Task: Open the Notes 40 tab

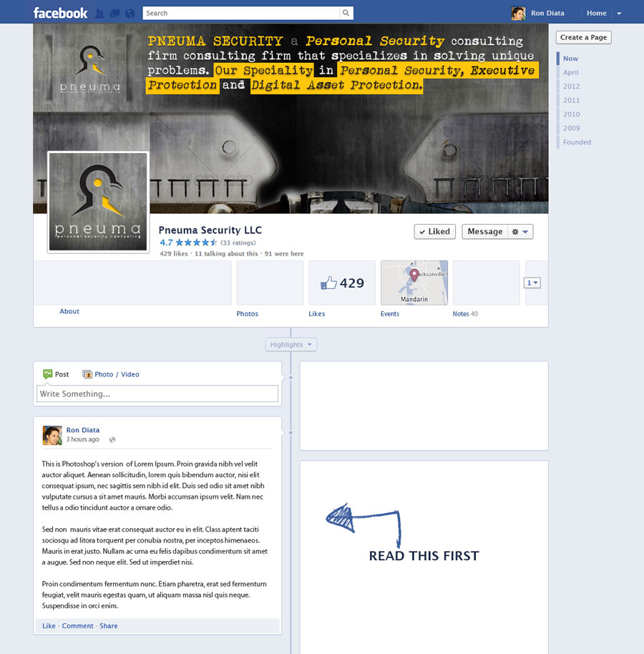Action: (465, 313)
